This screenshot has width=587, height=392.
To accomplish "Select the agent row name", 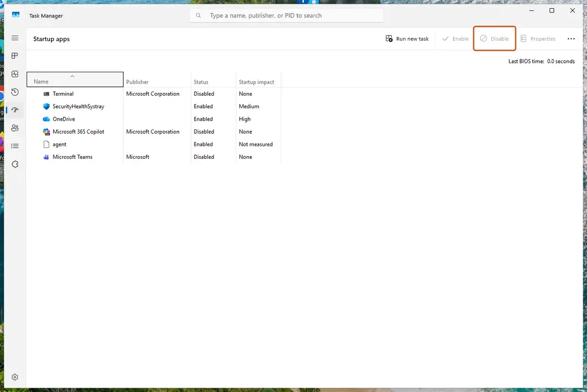I will point(60,145).
